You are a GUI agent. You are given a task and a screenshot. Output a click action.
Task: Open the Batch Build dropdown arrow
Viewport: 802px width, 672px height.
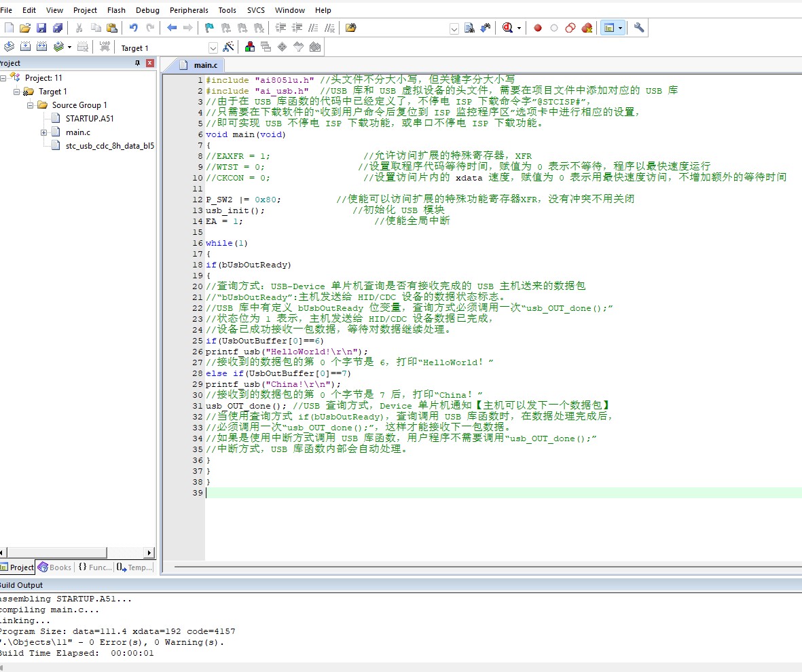click(69, 48)
